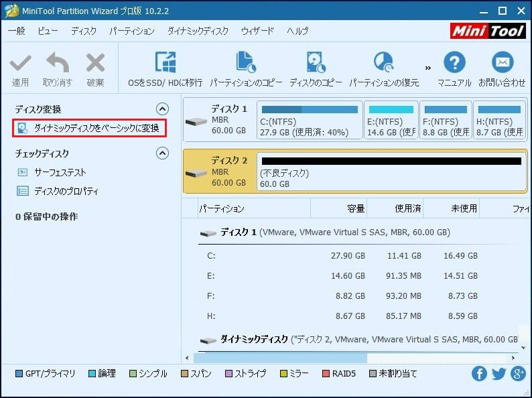Open パーティションの復元 recovery icon

[x=384, y=62]
